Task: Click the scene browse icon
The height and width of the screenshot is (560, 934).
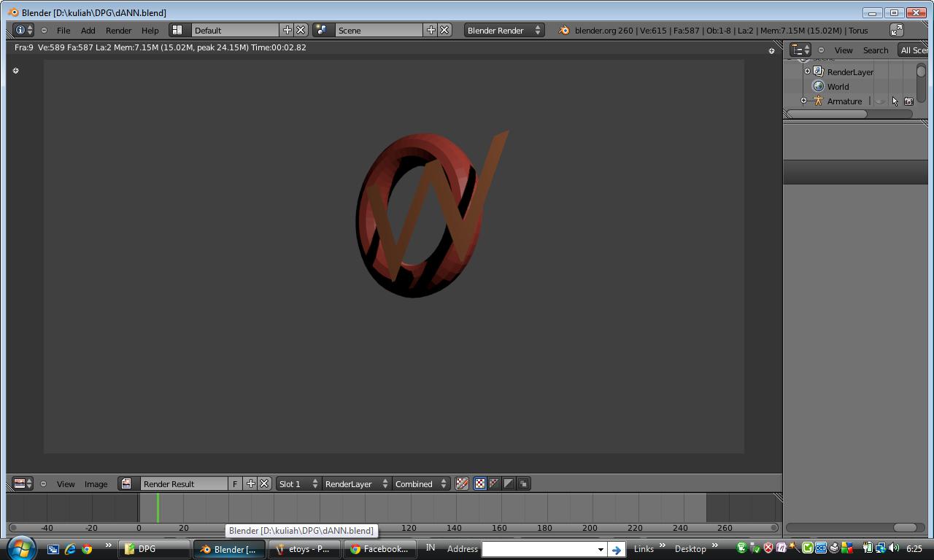Action: [322, 30]
